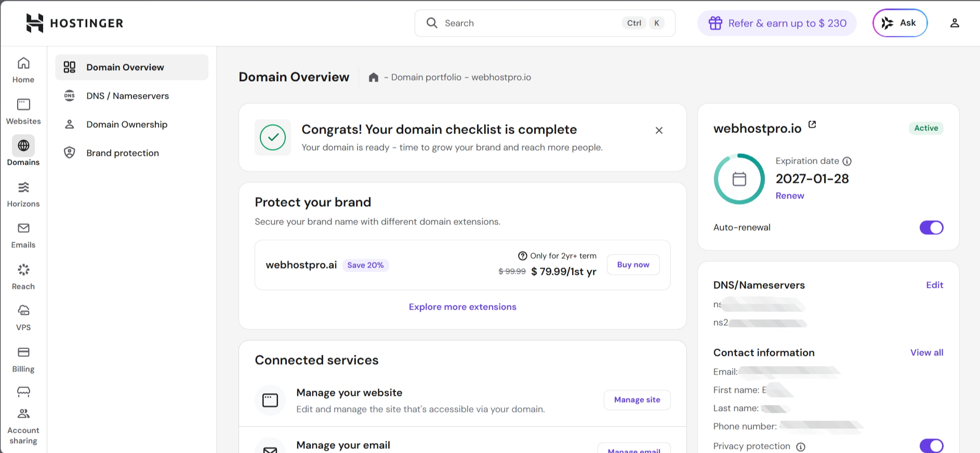Open webhostpro.io external link icon

click(812, 125)
